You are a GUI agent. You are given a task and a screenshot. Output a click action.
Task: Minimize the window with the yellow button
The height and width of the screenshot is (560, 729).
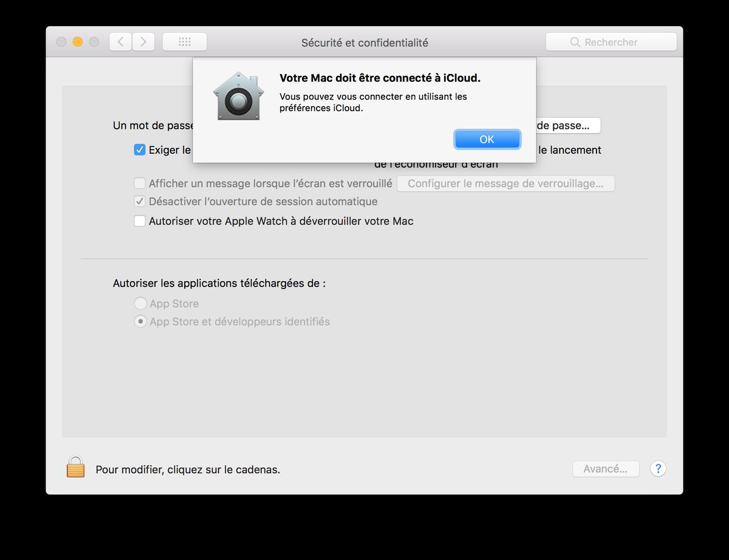pyautogui.click(x=77, y=42)
